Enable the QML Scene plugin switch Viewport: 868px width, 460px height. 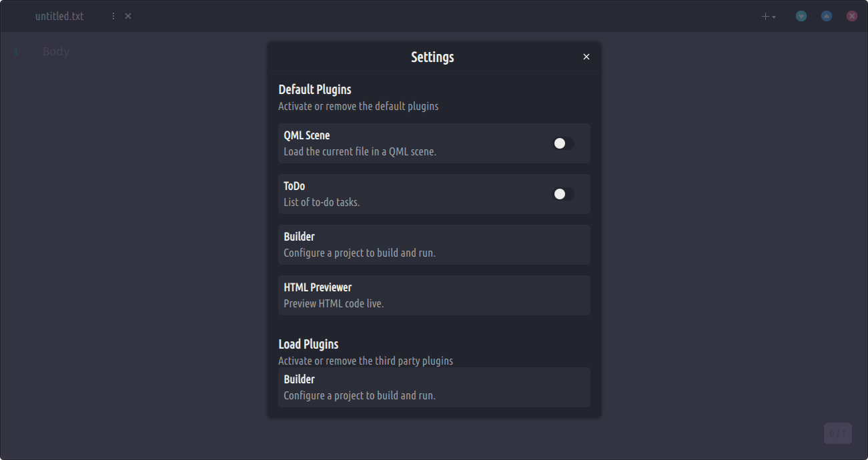tap(563, 143)
